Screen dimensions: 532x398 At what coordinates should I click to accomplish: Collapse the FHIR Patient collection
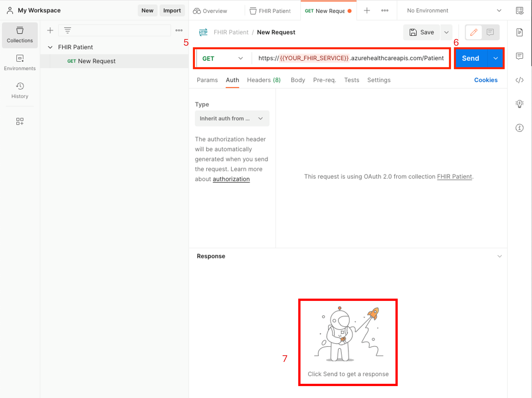tap(50, 47)
